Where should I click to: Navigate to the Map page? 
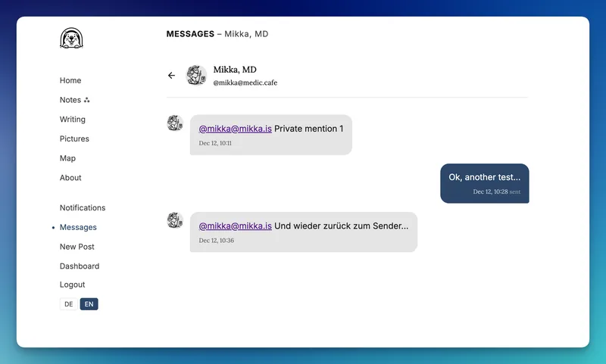click(67, 158)
